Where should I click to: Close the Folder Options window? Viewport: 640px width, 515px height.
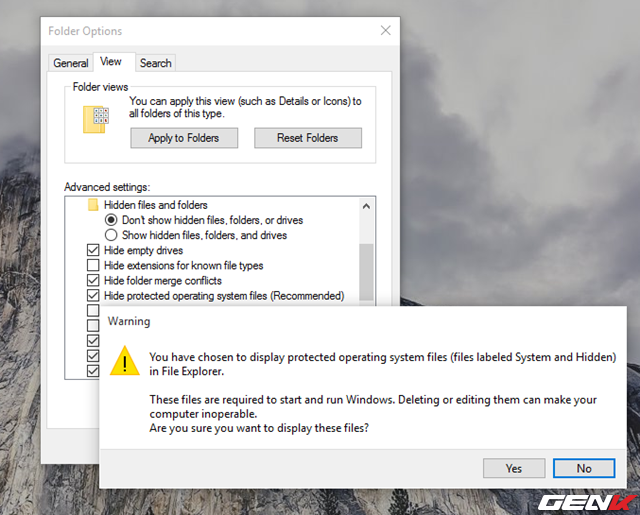tap(385, 31)
